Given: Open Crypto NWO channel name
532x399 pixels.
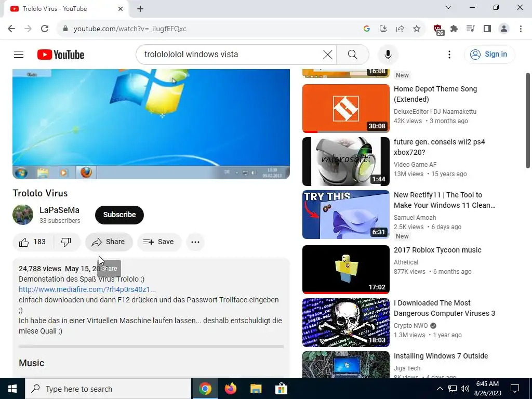Looking at the screenshot, I should tap(410, 326).
